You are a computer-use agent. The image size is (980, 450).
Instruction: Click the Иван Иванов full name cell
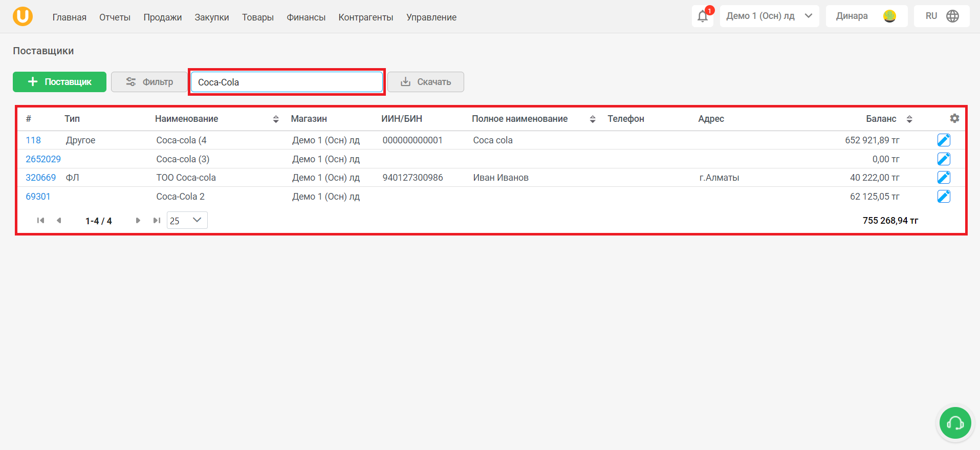[500, 178]
